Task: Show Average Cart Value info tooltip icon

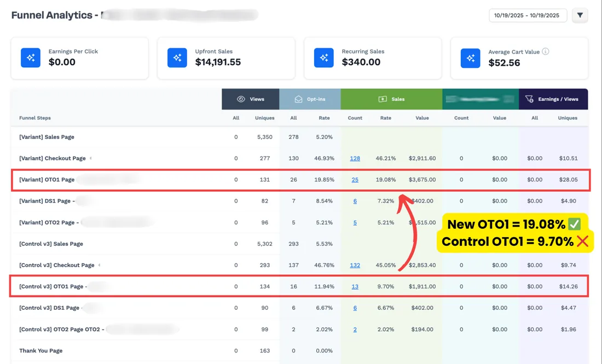Action: 546,51
